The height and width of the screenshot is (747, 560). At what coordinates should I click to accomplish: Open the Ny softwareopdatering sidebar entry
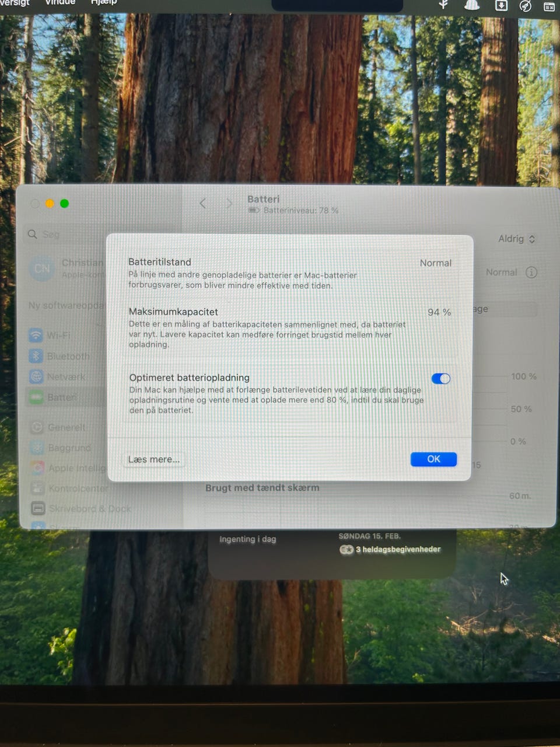tap(66, 305)
